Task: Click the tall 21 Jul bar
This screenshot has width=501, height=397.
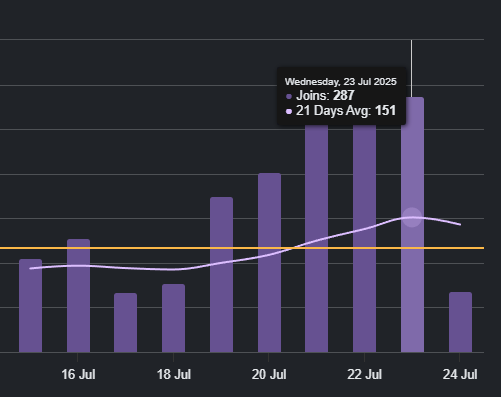Action: [x=316, y=239]
